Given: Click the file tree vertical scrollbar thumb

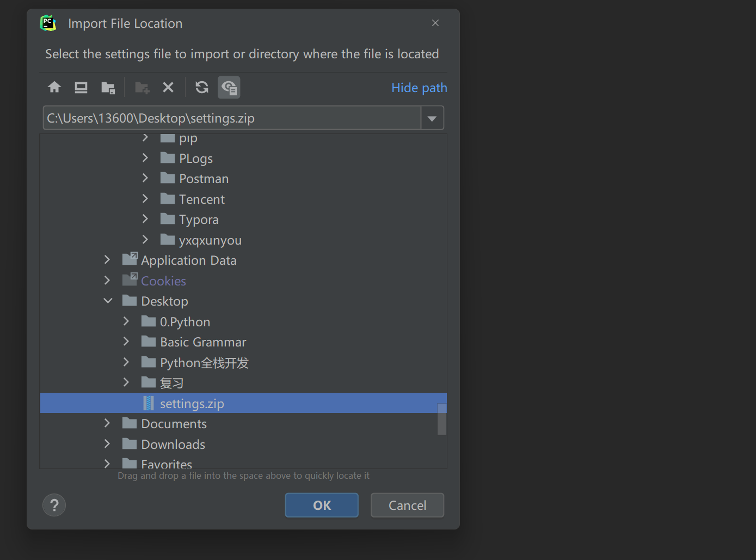Looking at the screenshot, I should [x=442, y=419].
